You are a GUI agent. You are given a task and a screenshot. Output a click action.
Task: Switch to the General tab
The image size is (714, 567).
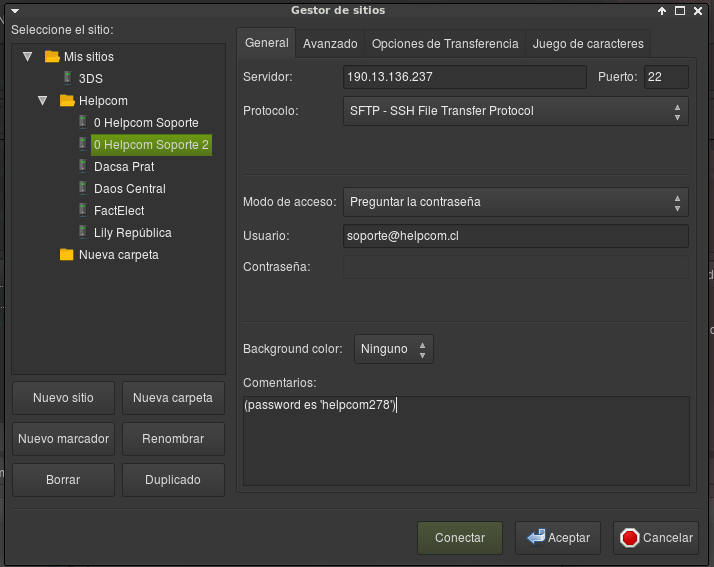pyautogui.click(x=266, y=43)
